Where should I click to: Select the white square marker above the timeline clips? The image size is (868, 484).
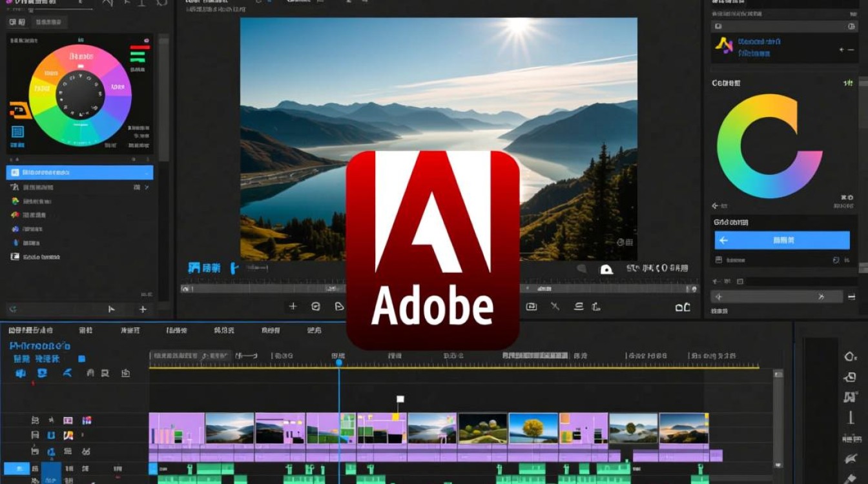[x=400, y=399]
